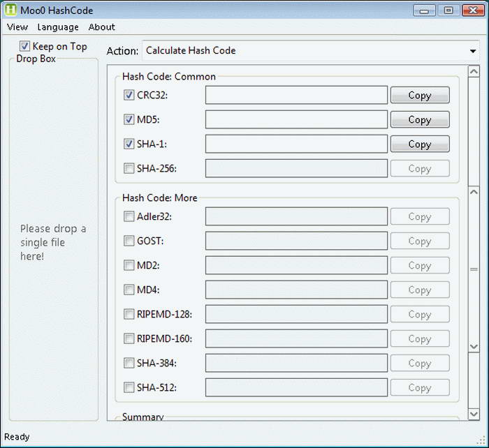This screenshot has height=448, width=489.
Task: Click the scrollbar thumb's upper arrow
Action: pos(474,192)
